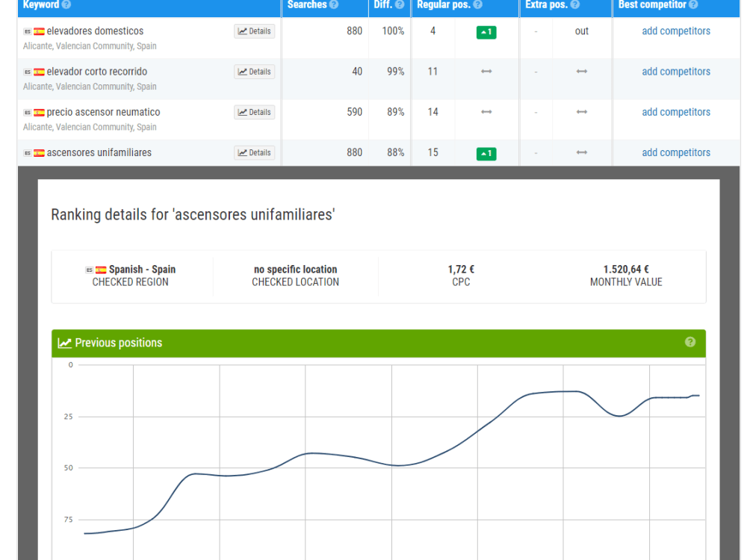Open Details for elevadores domesticos
Image resolution: width=747 pixels, height=560 pixels.
click(255, 31)
